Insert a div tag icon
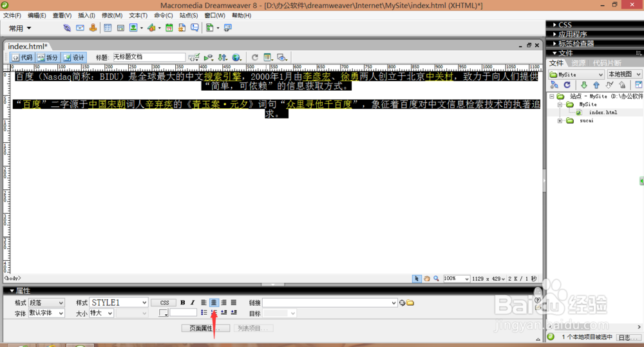The height and width of the screenshot is (347, 644). (x=121, y=28)
